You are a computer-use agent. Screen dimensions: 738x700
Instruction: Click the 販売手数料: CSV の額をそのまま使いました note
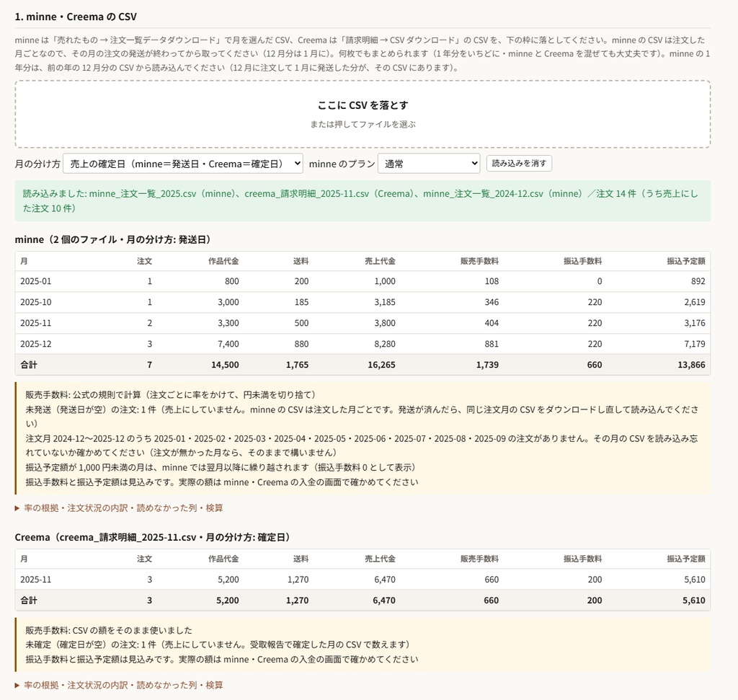coord(109,630)
